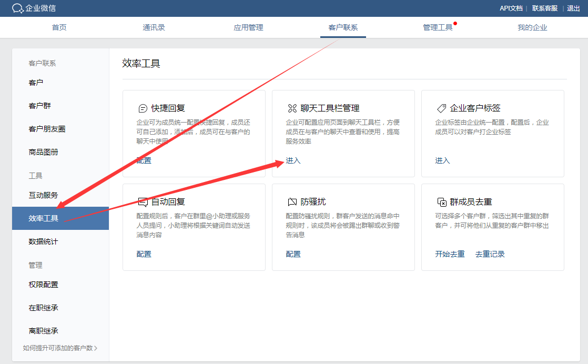The image size is (588, 364).
Task: Select 数据统计 in the sidebar
Action: 43,241
